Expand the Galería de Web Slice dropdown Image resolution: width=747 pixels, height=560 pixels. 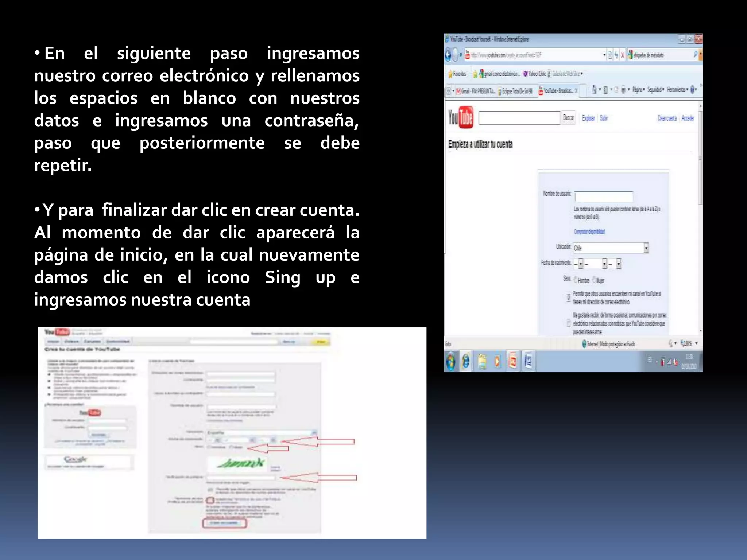click(x=582, y=74)
